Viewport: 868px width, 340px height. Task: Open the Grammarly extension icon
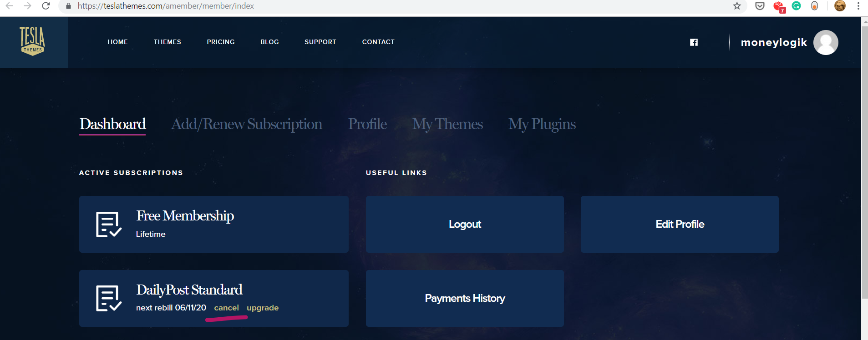coord(796,6)
